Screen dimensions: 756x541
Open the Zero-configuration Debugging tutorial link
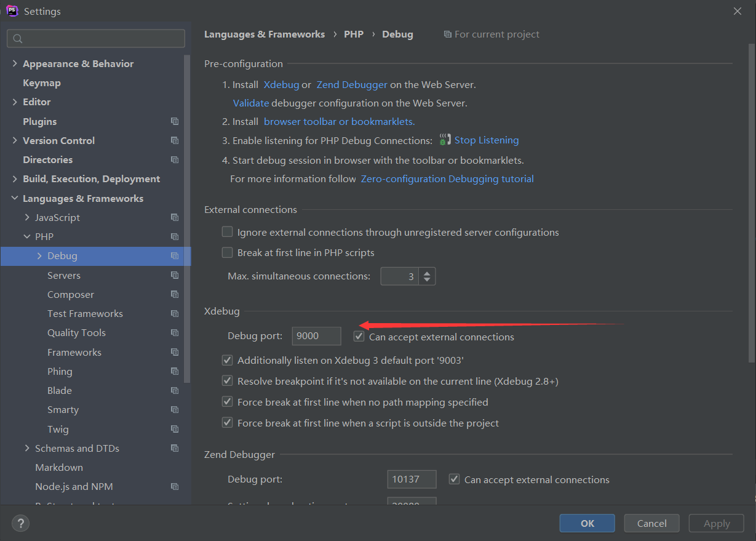click(447, 179)
